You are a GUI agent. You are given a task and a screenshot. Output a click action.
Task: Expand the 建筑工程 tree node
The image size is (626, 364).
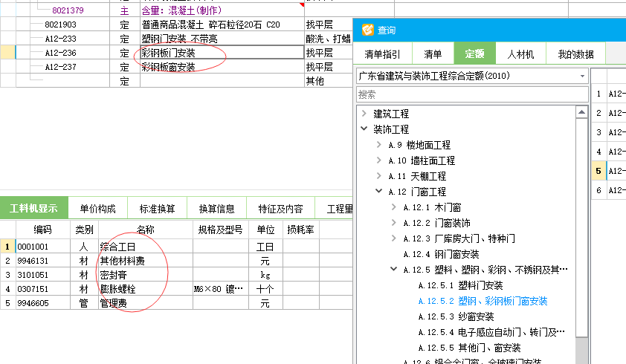pos(364,114)
